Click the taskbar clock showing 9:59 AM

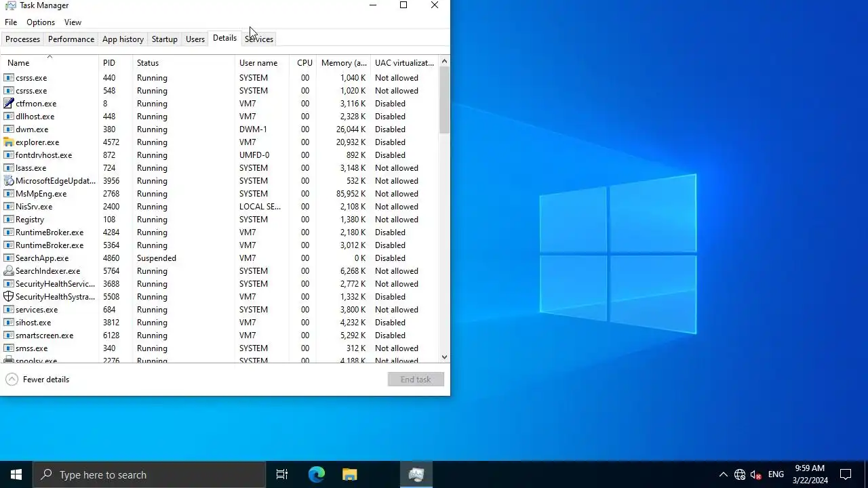click(810, 474)
